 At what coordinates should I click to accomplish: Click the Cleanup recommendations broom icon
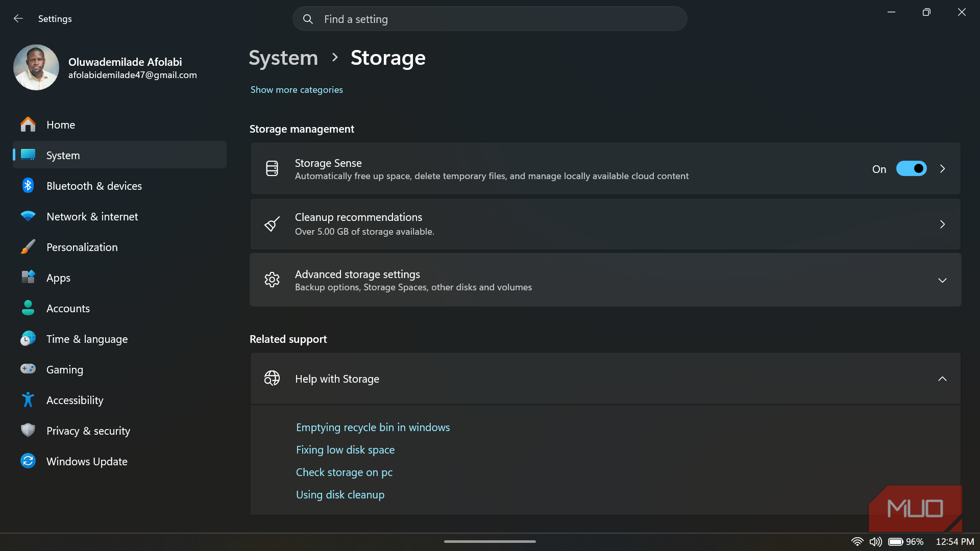[272, 224]
